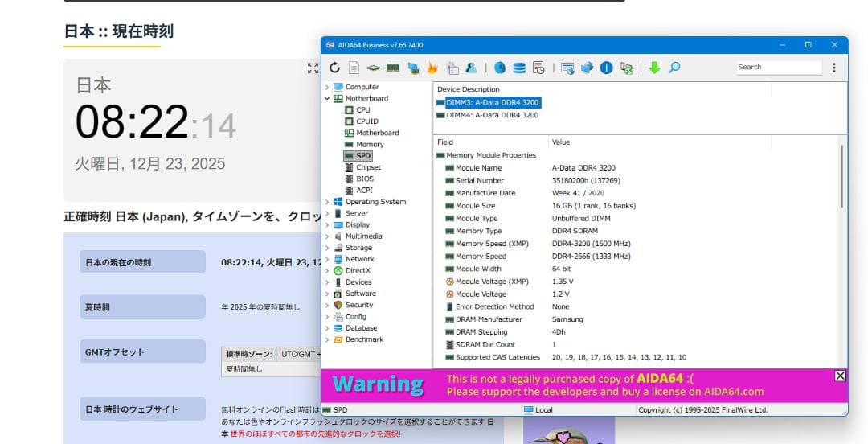Close the pink Warning banner
Viewport: 868px width, 444px height.
point(840,376)
